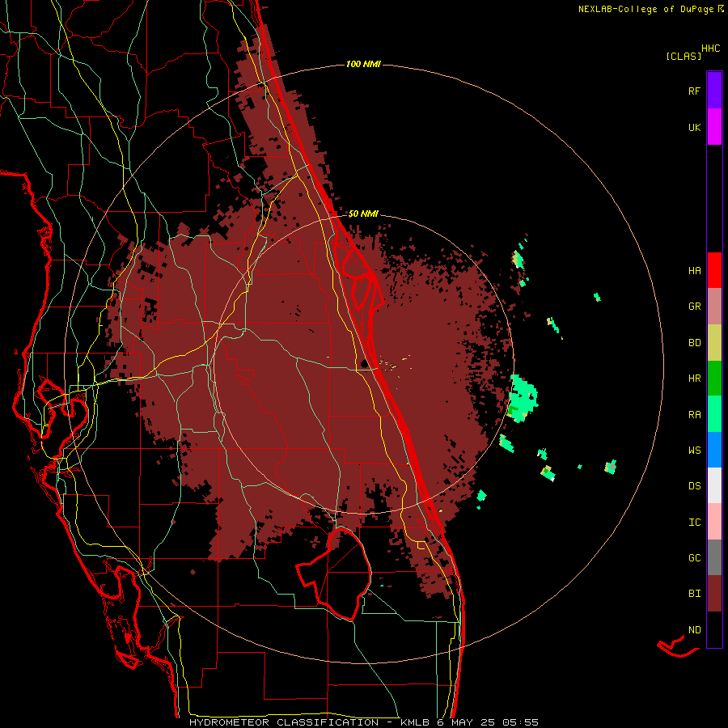Select the GR pink legend swatch

(x=714, y=307)
